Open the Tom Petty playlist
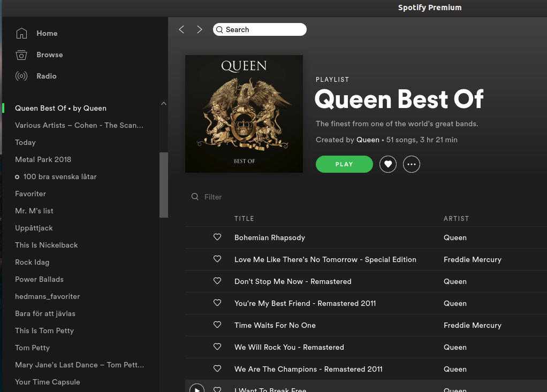 [x=33, y=348]
